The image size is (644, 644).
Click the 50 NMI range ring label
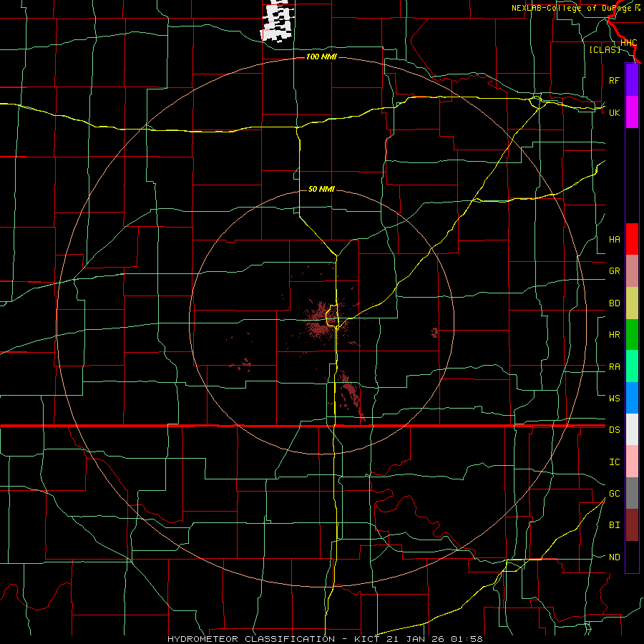pos(321,189)
